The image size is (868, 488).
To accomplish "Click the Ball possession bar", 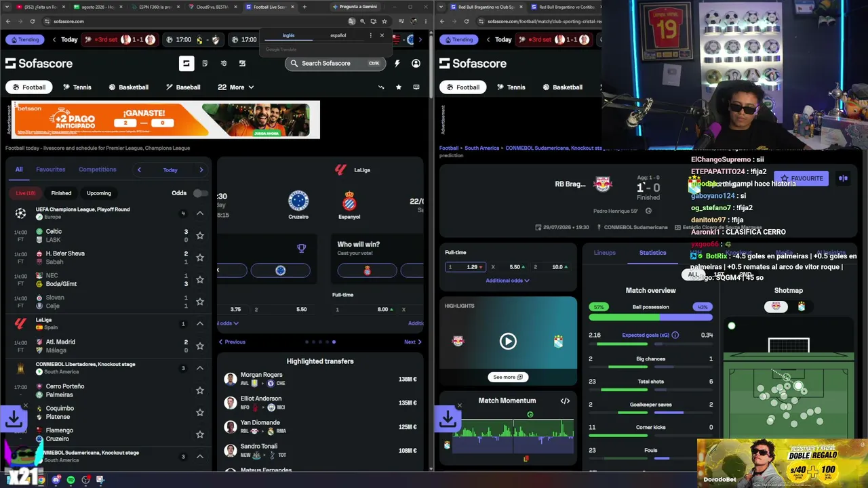I will pos(651,316).
